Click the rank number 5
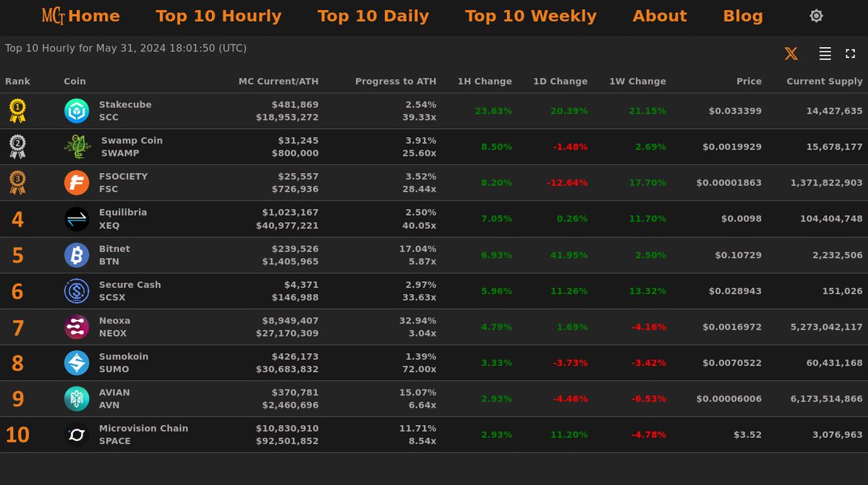The height and width of the screenshot is (485, 868). (17, 256)
